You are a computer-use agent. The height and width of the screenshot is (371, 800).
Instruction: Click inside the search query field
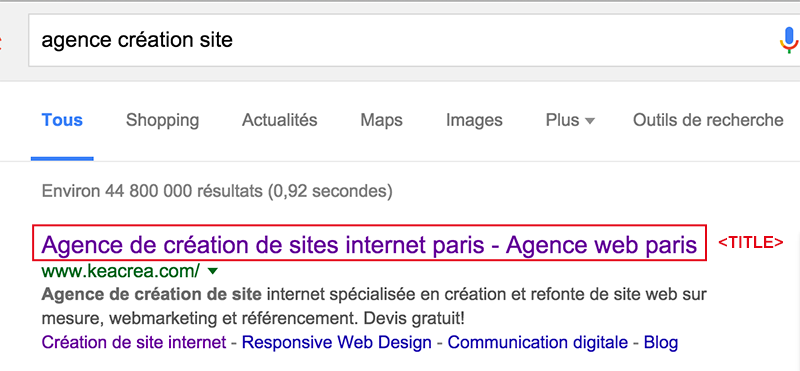click(403, 40)
